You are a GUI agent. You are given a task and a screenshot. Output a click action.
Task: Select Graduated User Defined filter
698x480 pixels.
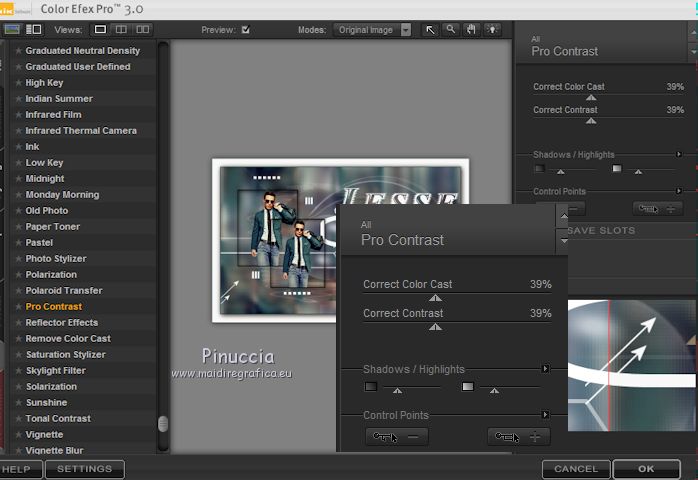coord(83,66)
